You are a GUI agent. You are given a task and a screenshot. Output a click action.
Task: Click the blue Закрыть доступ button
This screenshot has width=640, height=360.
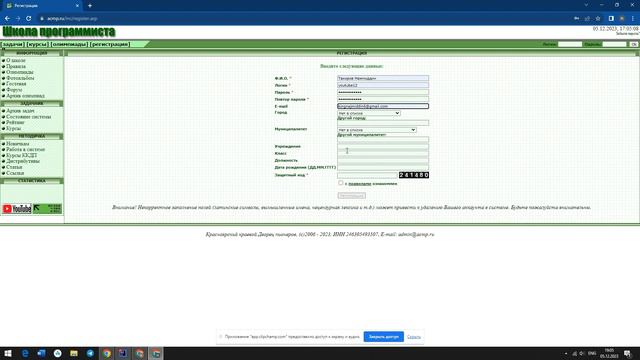tap(384, 337)
